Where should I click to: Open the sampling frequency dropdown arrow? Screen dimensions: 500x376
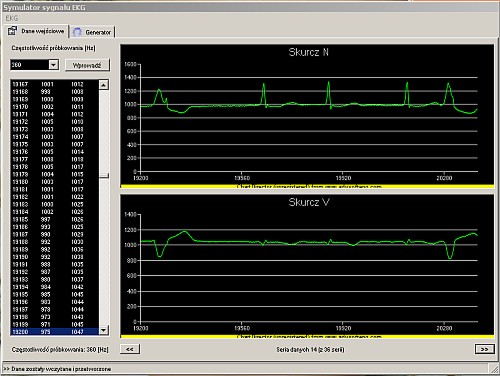pyautogui.click(x=53, y=64)
